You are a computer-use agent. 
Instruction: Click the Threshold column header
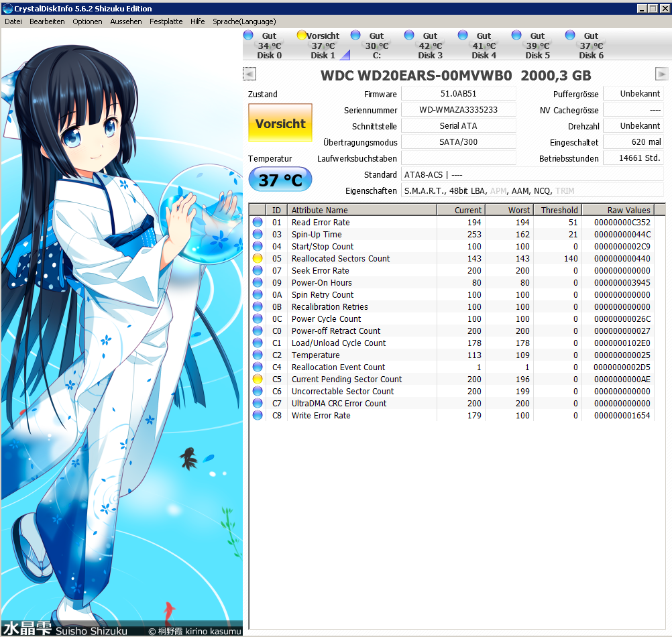[558, 210]
